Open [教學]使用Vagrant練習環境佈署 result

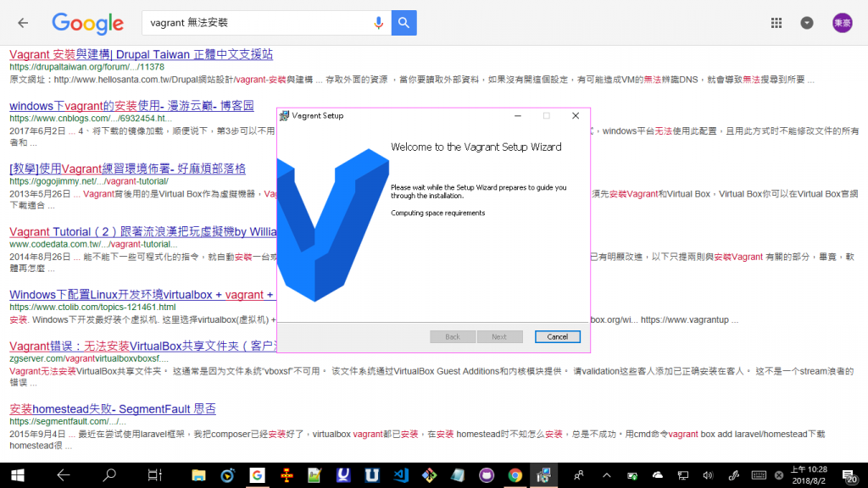coord(127,169)
